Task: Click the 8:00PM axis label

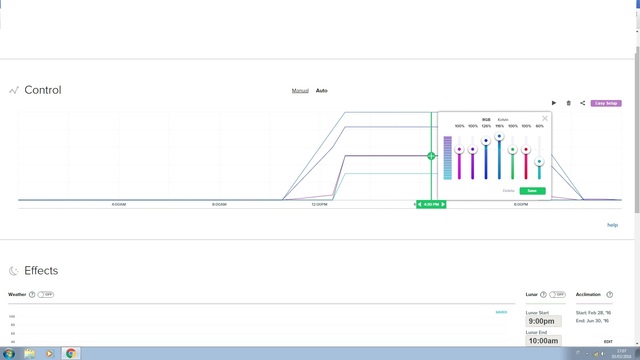Action: 521,204
